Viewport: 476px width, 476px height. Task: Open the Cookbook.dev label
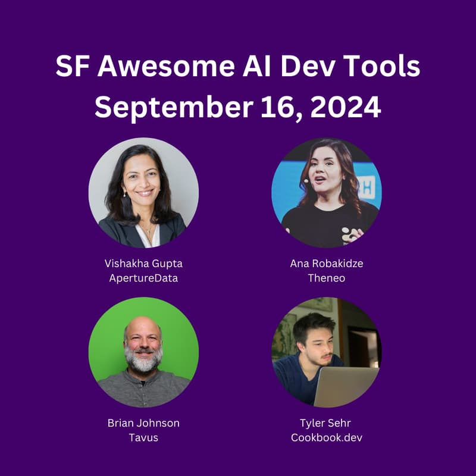coord(326,437)
